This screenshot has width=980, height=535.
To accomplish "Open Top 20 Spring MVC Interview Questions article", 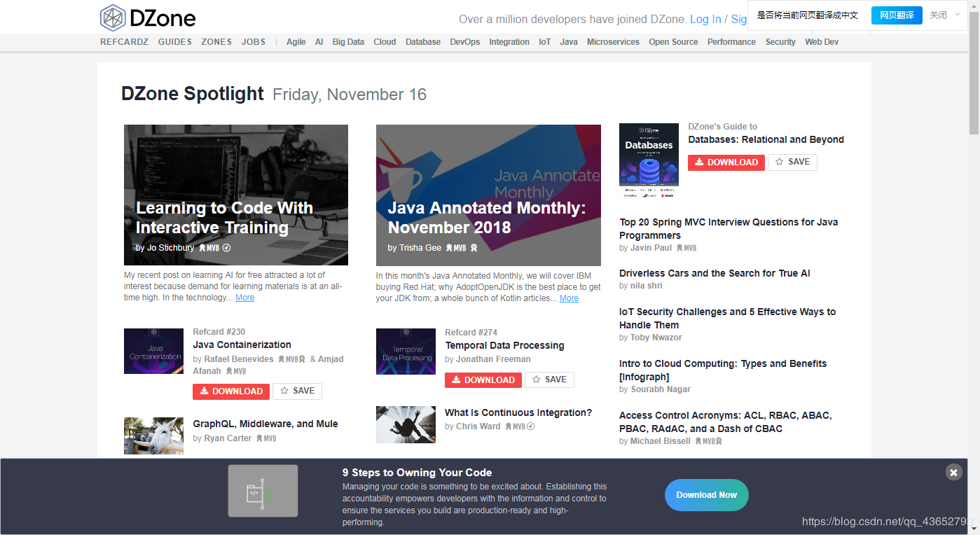I will pos(729,229).
